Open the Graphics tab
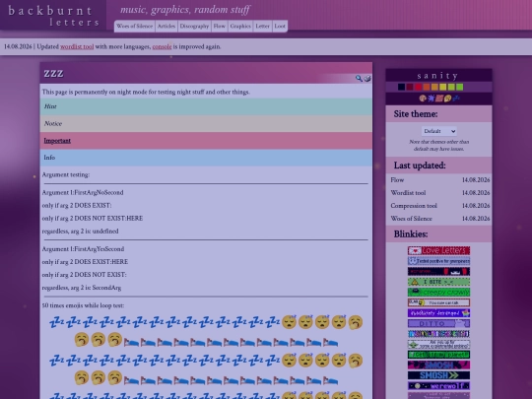 (240, 27)
